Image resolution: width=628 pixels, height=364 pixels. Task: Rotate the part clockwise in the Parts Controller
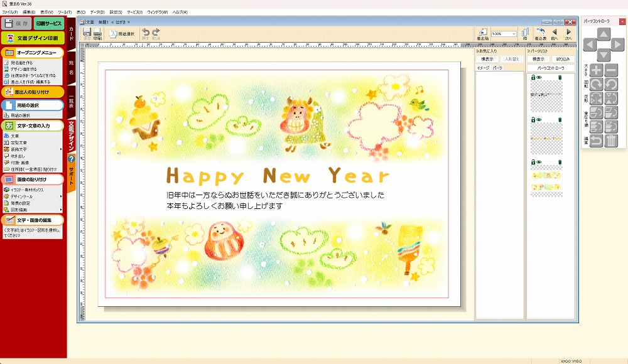(596, 84)
